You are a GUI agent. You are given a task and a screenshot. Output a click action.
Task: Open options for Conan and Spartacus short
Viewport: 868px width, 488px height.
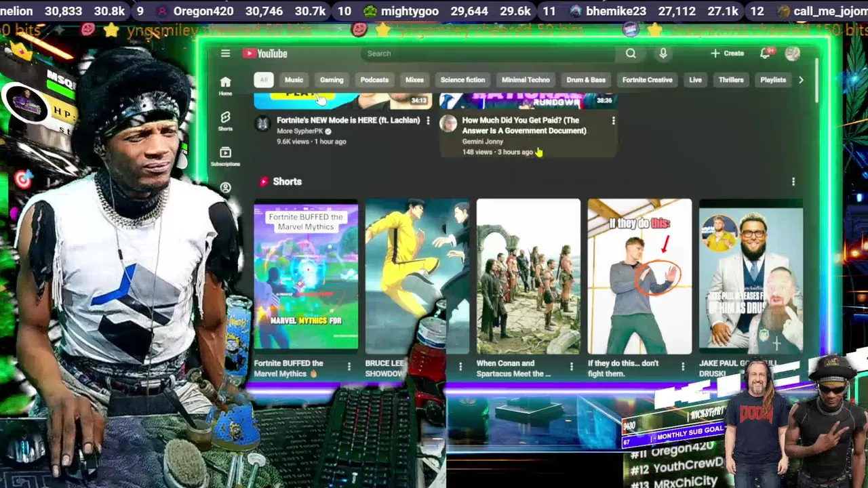coord(572,367)
